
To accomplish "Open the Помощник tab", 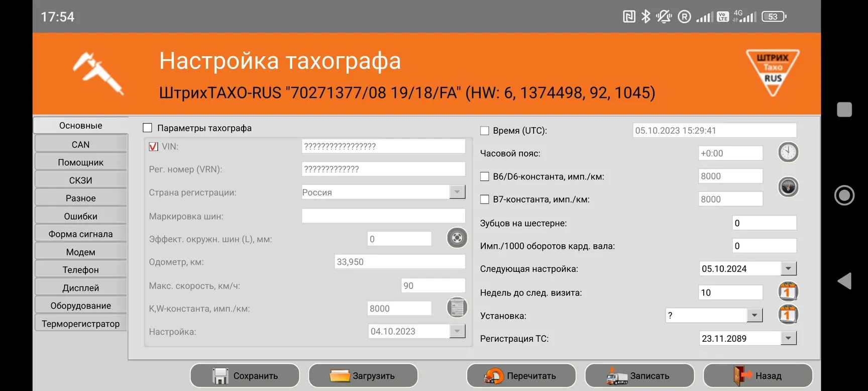I will click(x=80, y=162).
